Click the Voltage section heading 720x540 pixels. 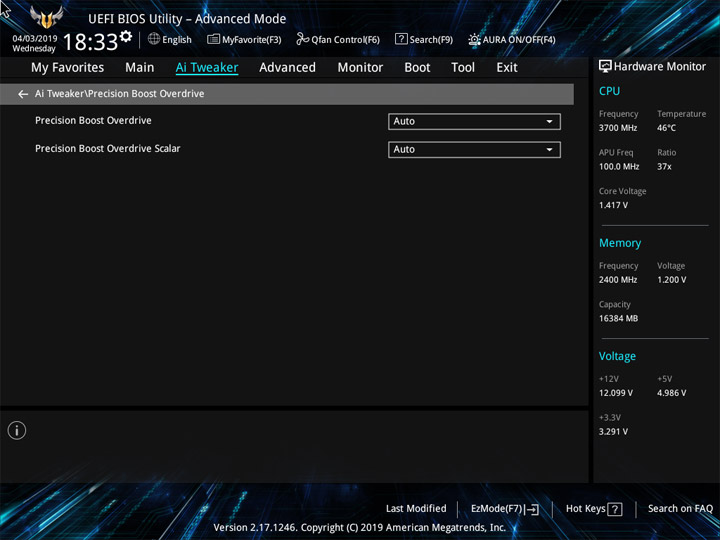[x=617, y=356]
